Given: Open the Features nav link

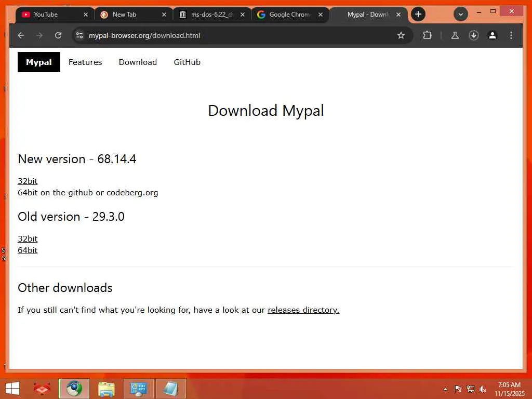Looking at the screenshot, I should coord(85,62).
